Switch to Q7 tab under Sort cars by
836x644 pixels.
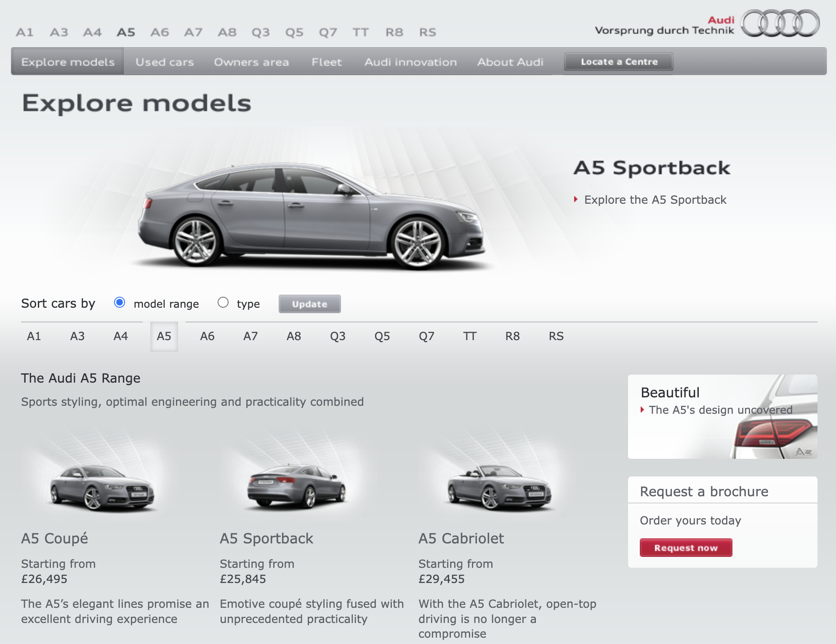pos(426,336)
